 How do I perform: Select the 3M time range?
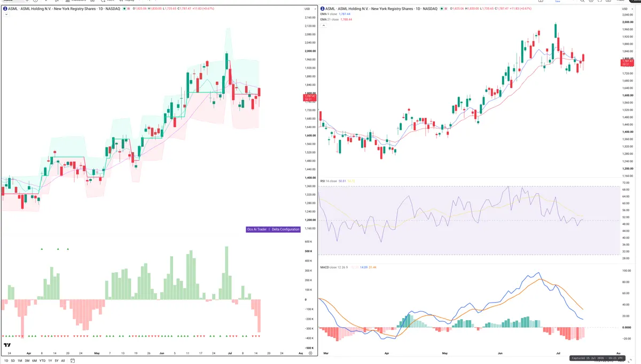click(27, 361)
